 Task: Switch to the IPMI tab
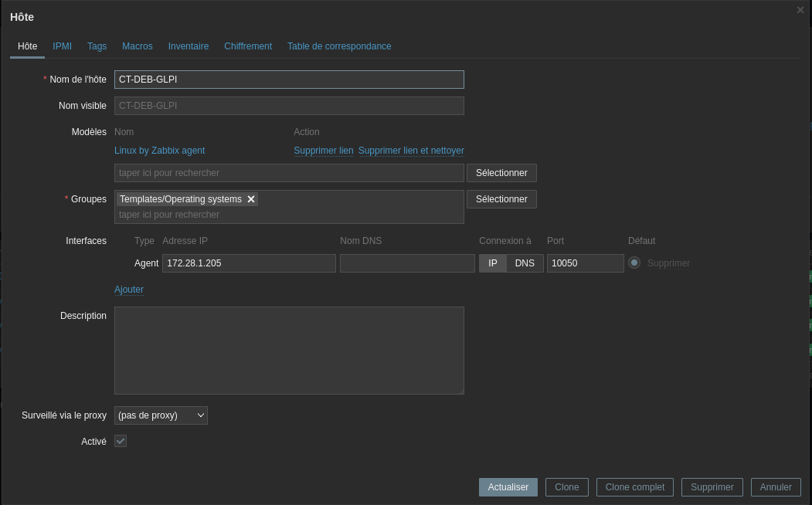click(x=62, y=46)
